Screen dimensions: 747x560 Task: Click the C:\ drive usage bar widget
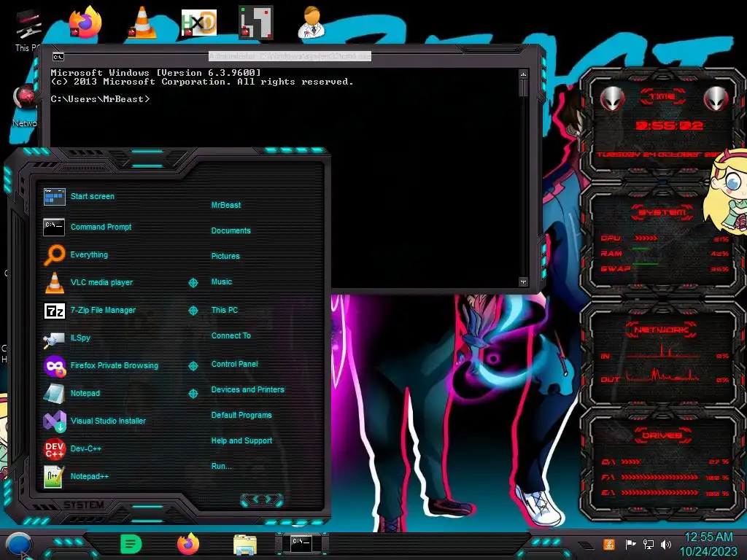pyautogui.click(x=630, y=462)
